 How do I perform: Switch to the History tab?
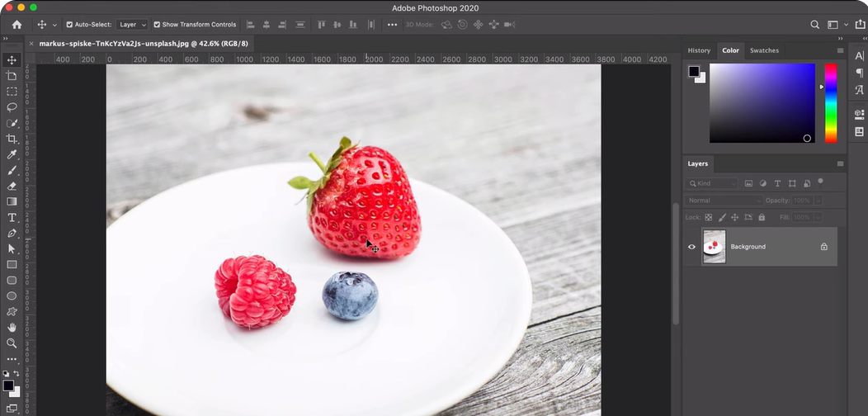pos(699,50)
